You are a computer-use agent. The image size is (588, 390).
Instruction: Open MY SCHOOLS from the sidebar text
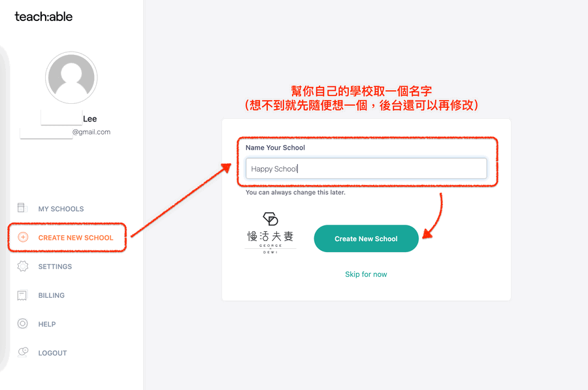[61, 209]
